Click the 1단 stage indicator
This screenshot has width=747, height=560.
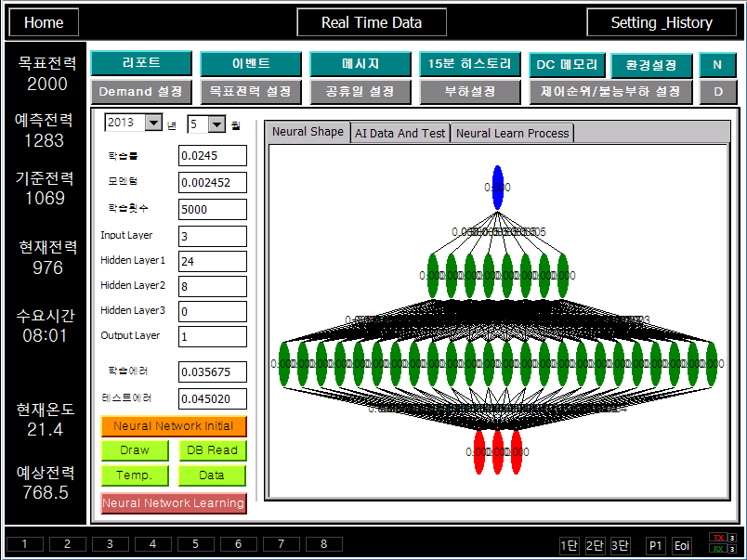[570, 546]
